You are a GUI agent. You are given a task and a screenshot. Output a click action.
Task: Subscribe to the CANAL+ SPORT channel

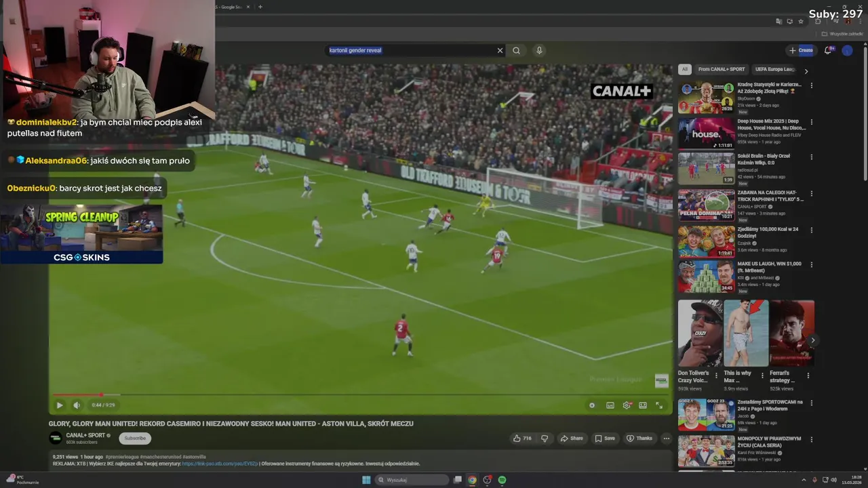coord(135,438)
